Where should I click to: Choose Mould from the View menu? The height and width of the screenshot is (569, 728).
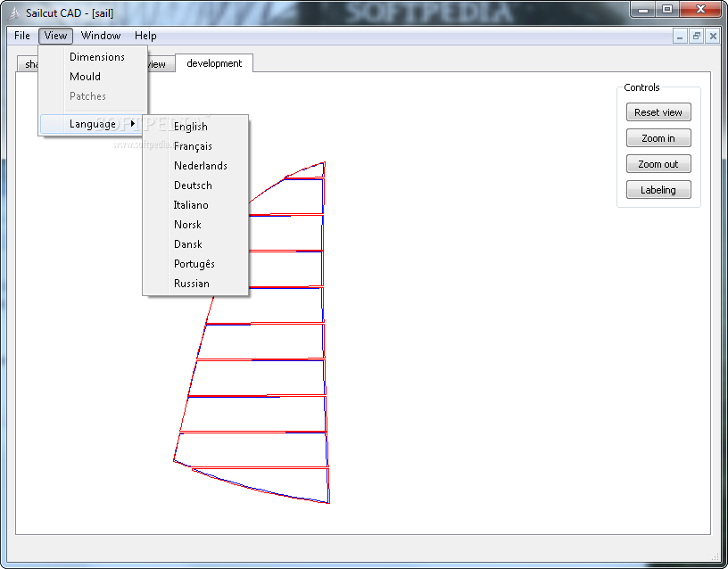click(x=94, y=77)
